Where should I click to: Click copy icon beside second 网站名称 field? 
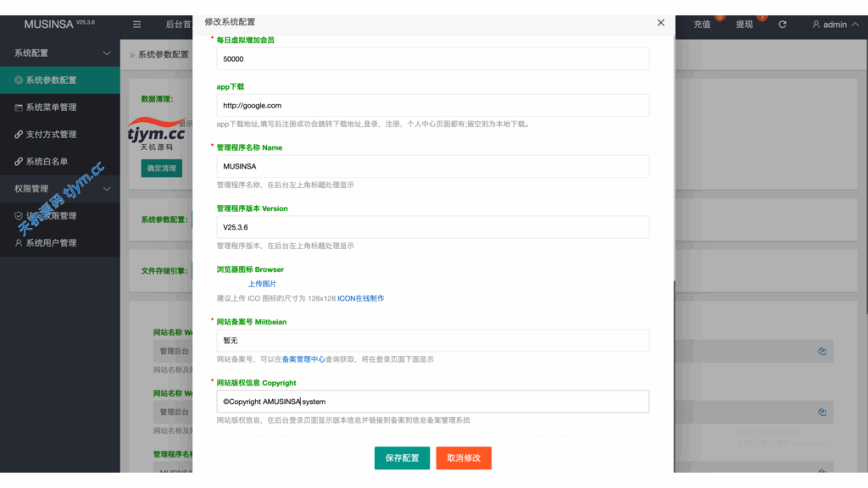tap(821, 412)
